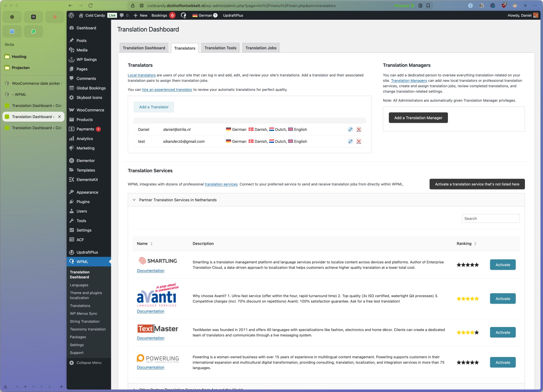Click the German language help question icon
543x392 pixels.
pyautogui.click(x=215, y=15)
